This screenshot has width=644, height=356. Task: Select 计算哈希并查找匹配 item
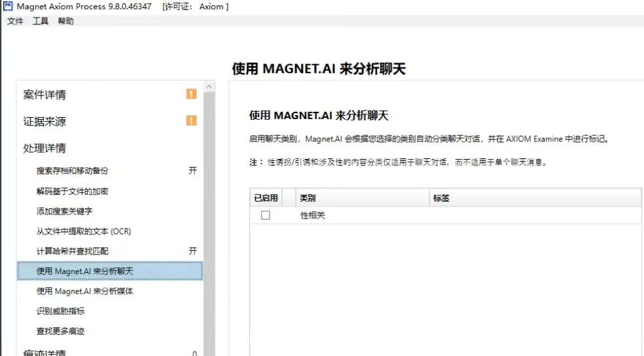(72, 251)
